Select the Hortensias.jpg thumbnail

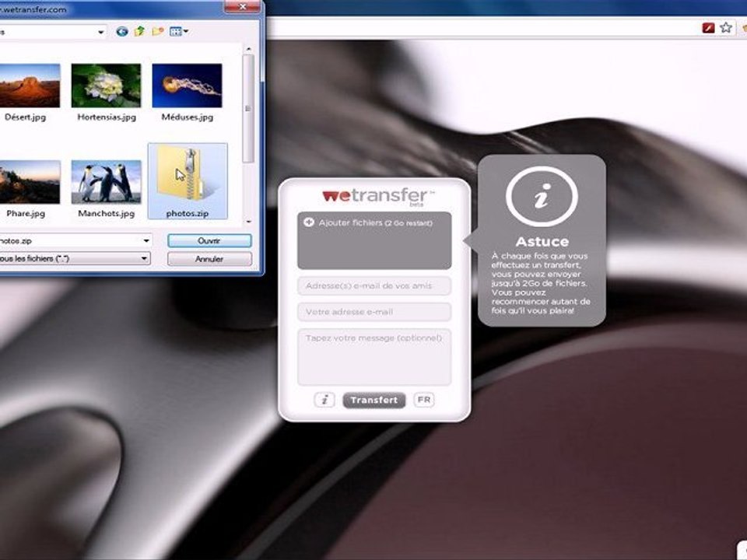pos(106,86)
